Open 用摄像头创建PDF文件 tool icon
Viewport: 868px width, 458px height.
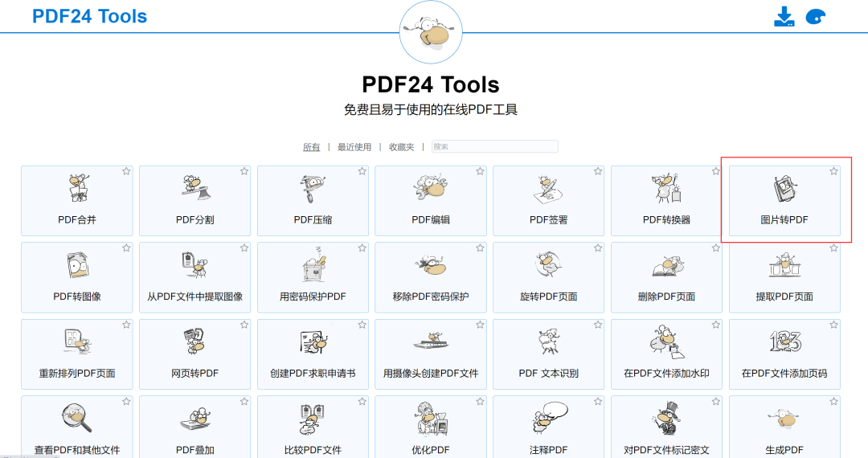(431, 341)
